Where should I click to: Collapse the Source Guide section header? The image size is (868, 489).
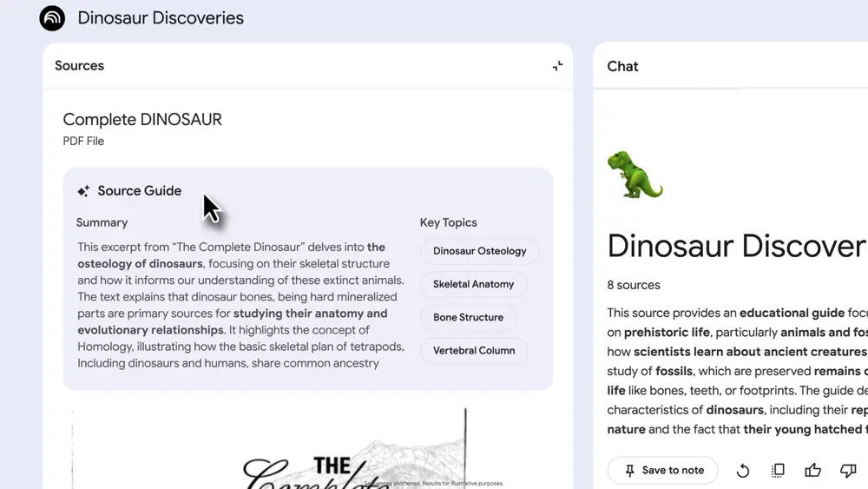[x=139, y=191]
